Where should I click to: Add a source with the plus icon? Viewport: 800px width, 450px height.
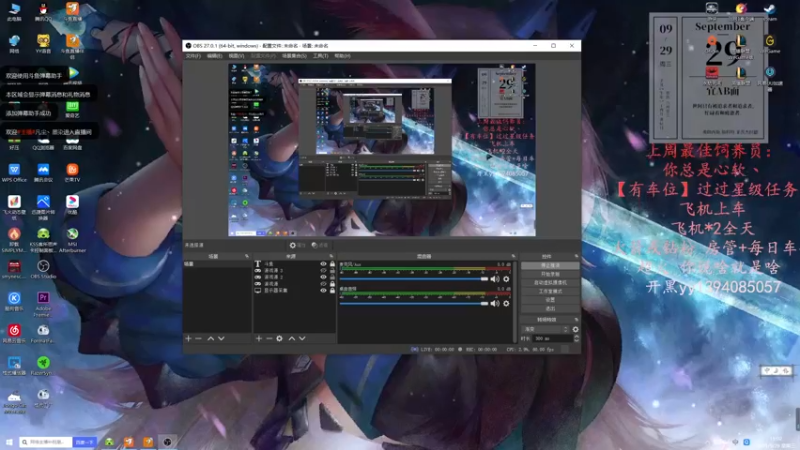click(x=259, y=338)
